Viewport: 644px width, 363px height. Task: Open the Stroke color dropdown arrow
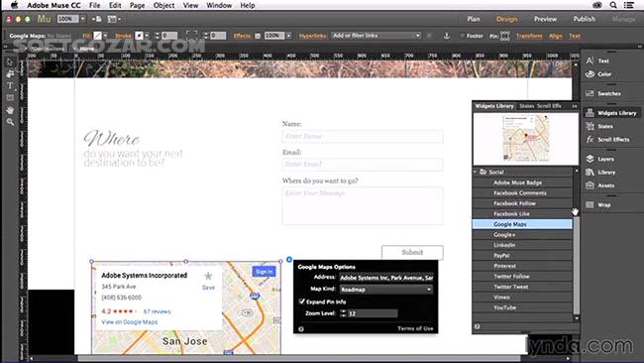(147, 36)
